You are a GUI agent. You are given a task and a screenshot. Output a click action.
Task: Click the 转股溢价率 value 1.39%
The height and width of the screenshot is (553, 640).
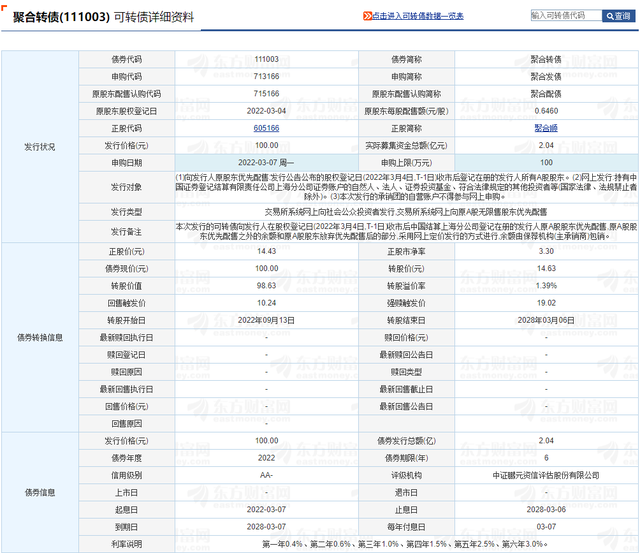546,285
